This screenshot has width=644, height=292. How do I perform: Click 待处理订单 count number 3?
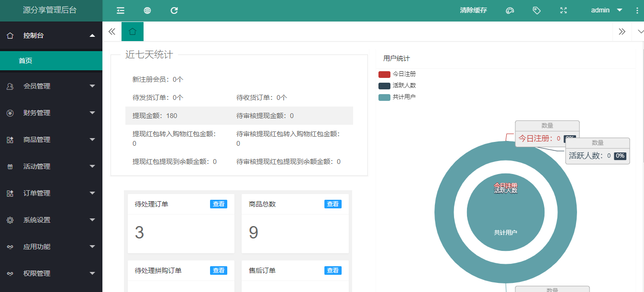point(139,233)
